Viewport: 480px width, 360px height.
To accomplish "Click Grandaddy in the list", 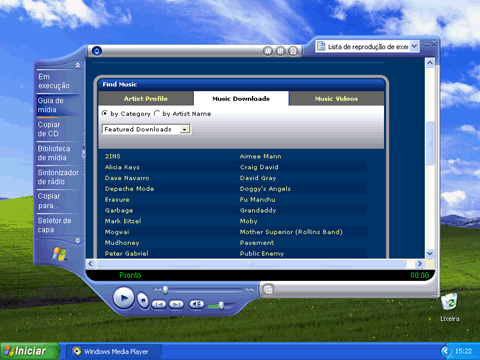I will [x=258, y=210].
